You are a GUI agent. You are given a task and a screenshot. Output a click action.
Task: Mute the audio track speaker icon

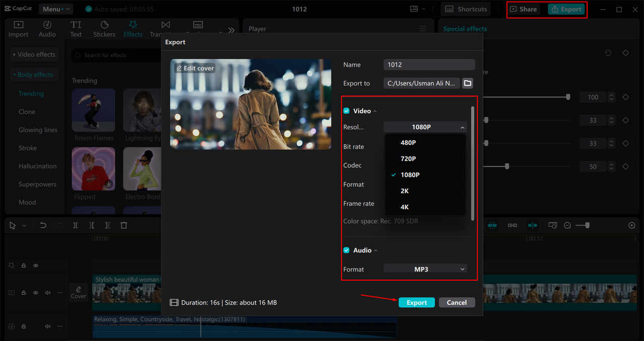(48, 326)
